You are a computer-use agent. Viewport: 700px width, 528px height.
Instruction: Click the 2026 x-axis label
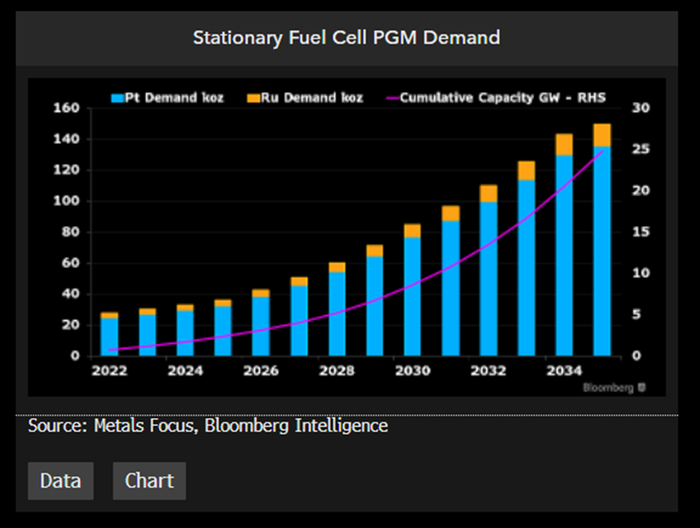(x=261, y=370)
